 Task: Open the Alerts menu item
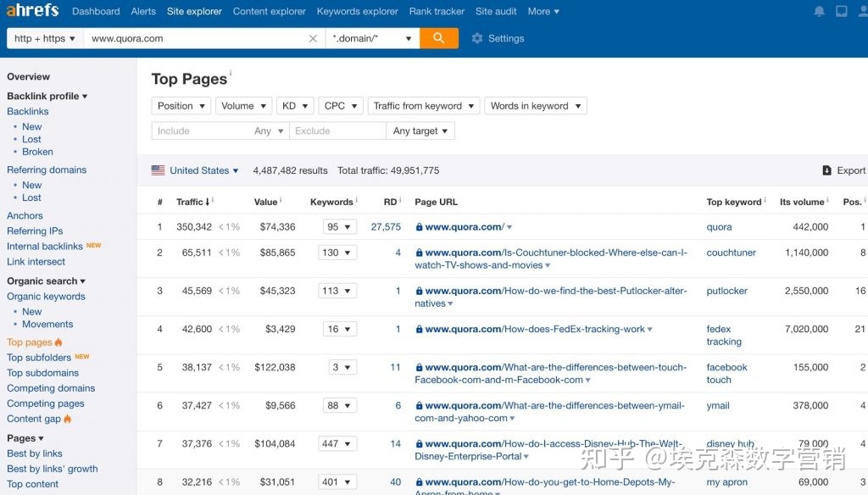[x=143, y=11]
